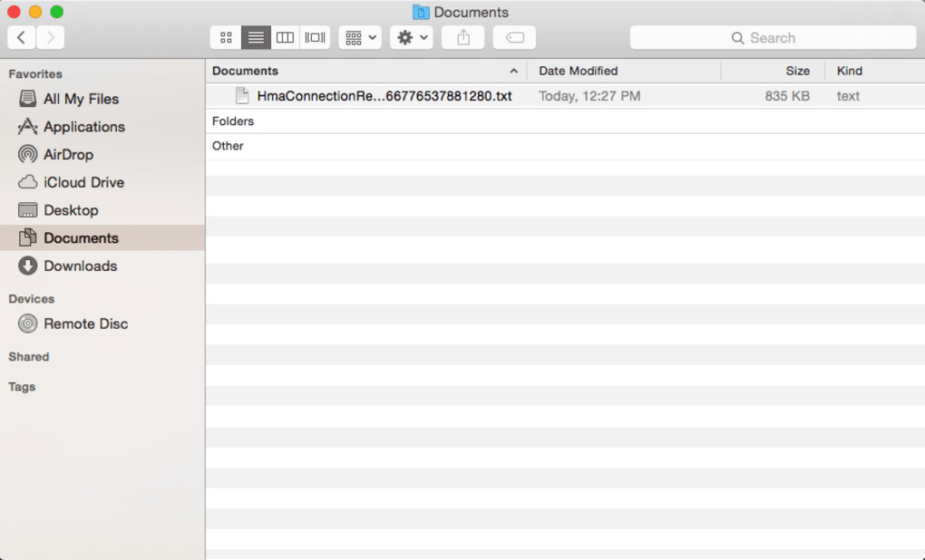Open iCloud Drive in the sidebar
Image resolution: width=925 pixels, height=560 pixels.
click(x=102, y=182)
